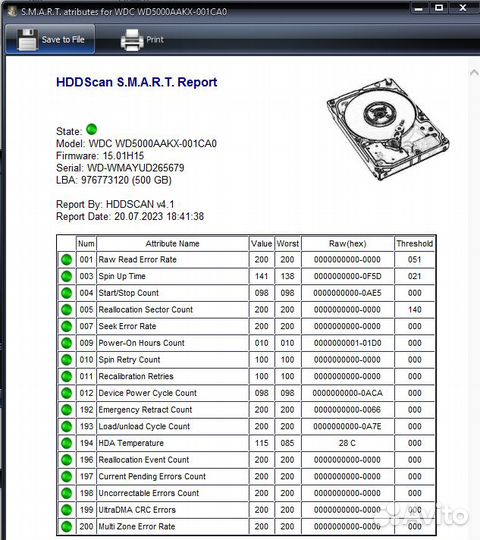Click threshold value 051 for Raw Read Error Rate

click(415, 260)
